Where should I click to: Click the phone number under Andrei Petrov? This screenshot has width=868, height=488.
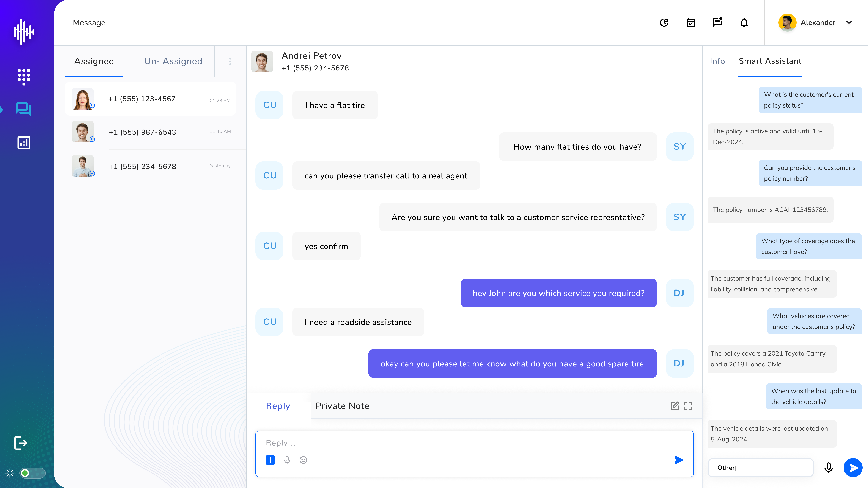click(315, 68)
